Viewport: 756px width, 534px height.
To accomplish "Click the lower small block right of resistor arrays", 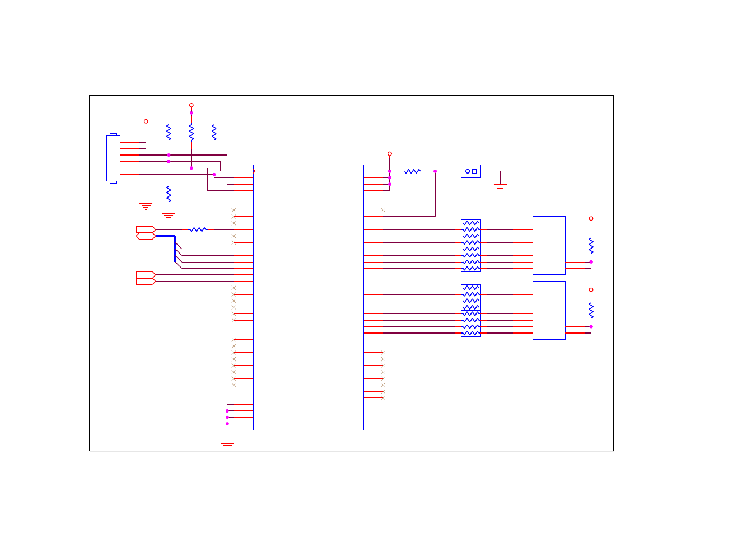I will tap(549, 311).
